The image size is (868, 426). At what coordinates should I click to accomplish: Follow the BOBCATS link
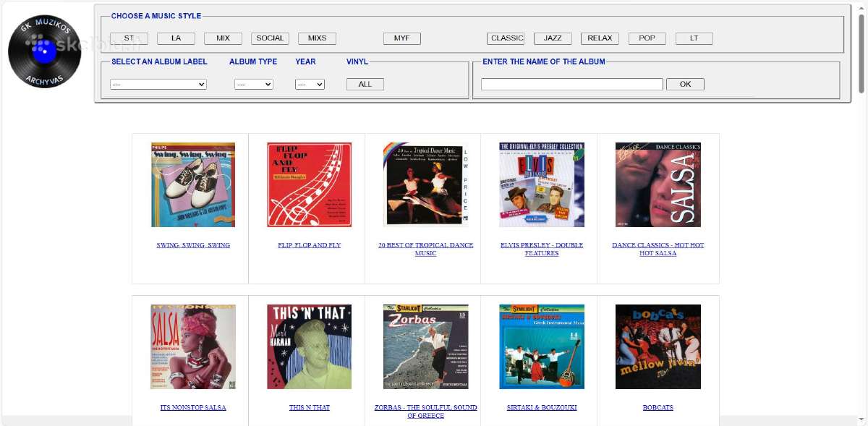tap(658, 407)
